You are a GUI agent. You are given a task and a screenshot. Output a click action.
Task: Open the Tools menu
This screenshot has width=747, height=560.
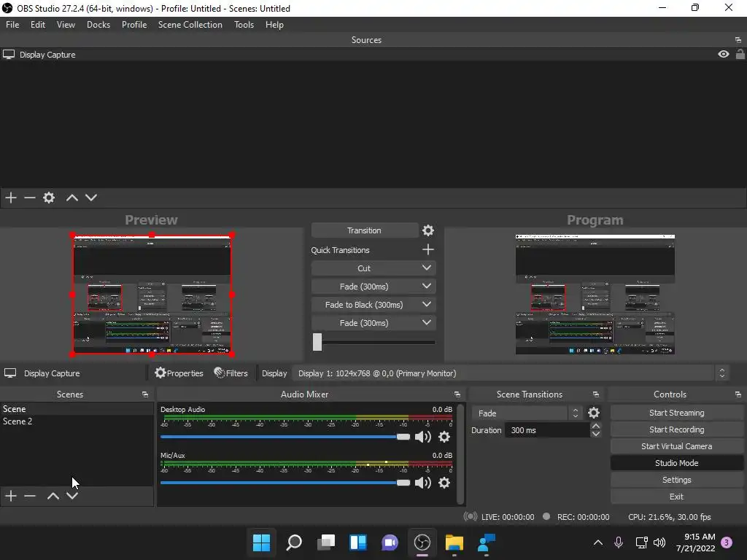coord(244,25)
